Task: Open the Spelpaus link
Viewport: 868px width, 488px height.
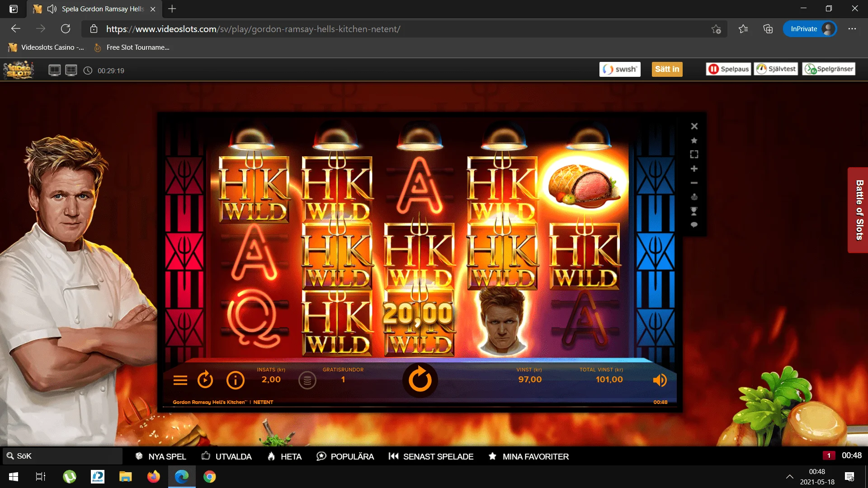Action: click(x=729, y=69)
